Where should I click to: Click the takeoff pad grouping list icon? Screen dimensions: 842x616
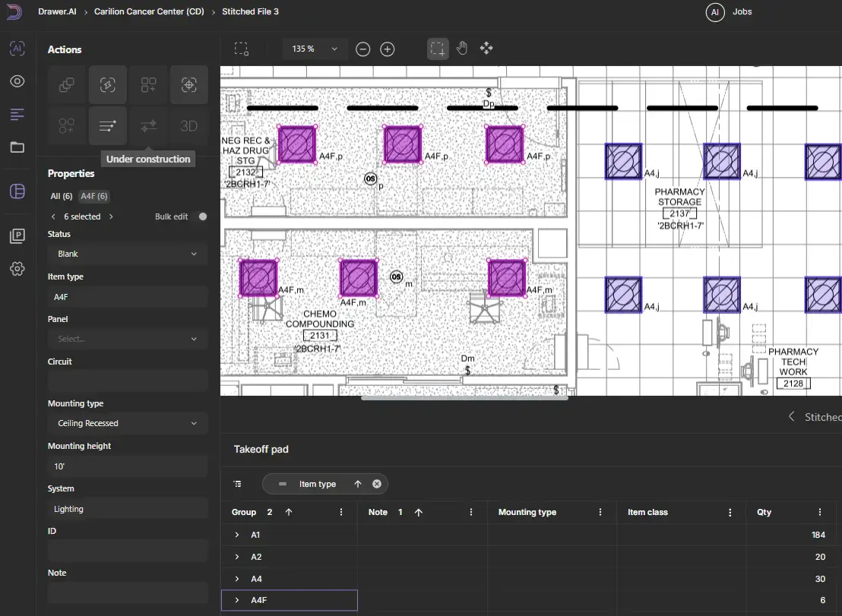pyautogui.click(x=238, y=484)
